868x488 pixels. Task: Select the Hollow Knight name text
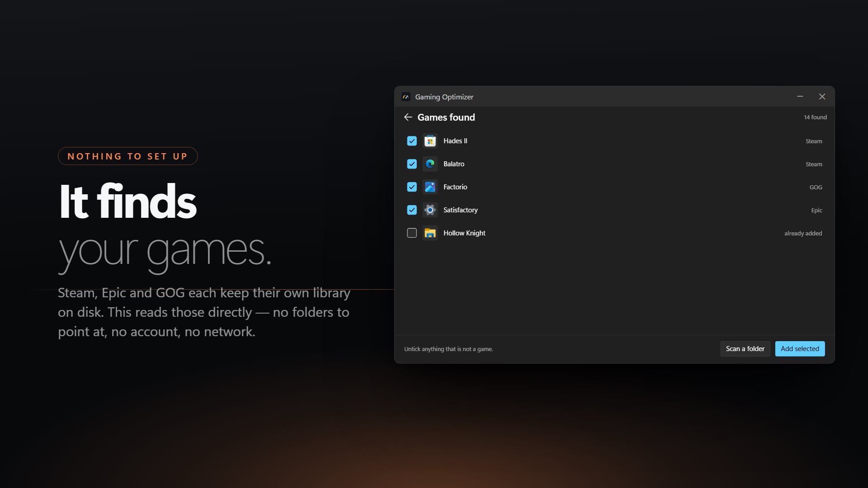[464, 233]
